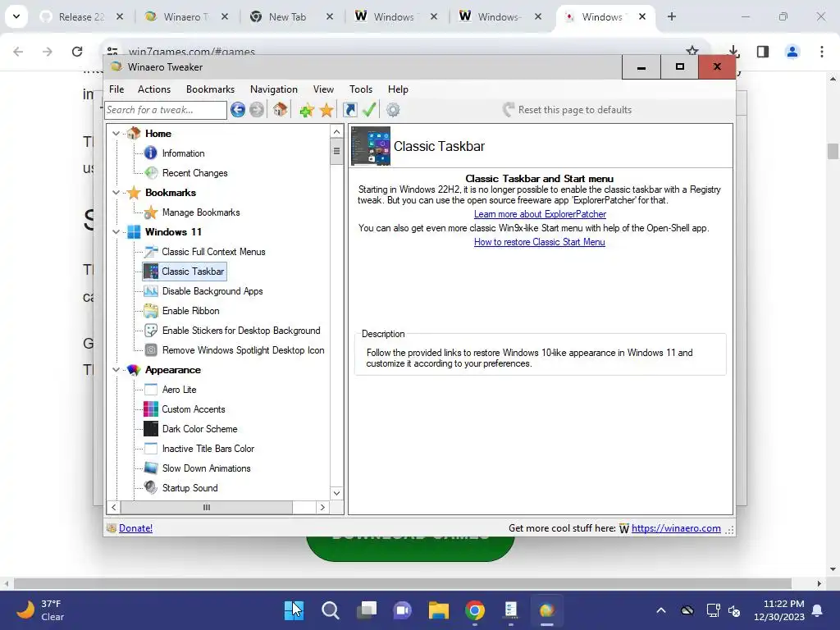The image size is (840, 630).
Task: Open How to restore Classic Start Menu link
Action: pyautogui.click(x=540, y=242)
